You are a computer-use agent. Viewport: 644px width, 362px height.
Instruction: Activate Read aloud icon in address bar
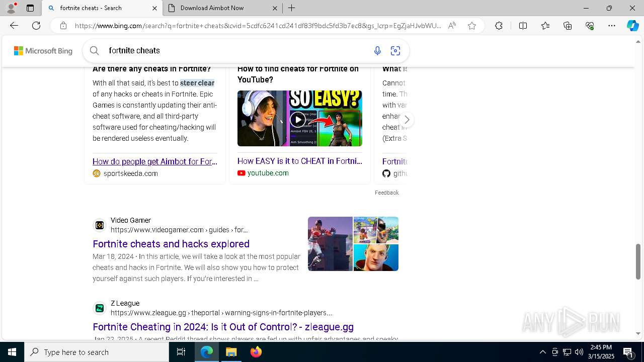coord(452,26)
